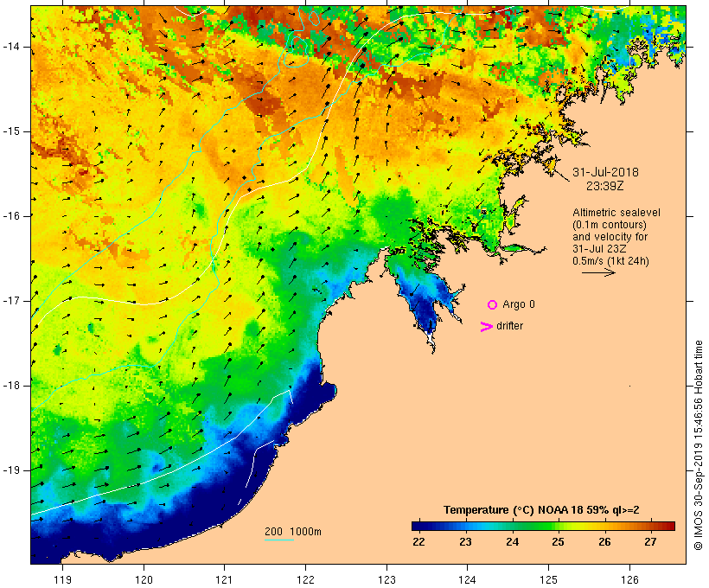Click the colorbar tick label '24'
The width and height of the screenshot is (709, 588).
[x=512, y=541]
